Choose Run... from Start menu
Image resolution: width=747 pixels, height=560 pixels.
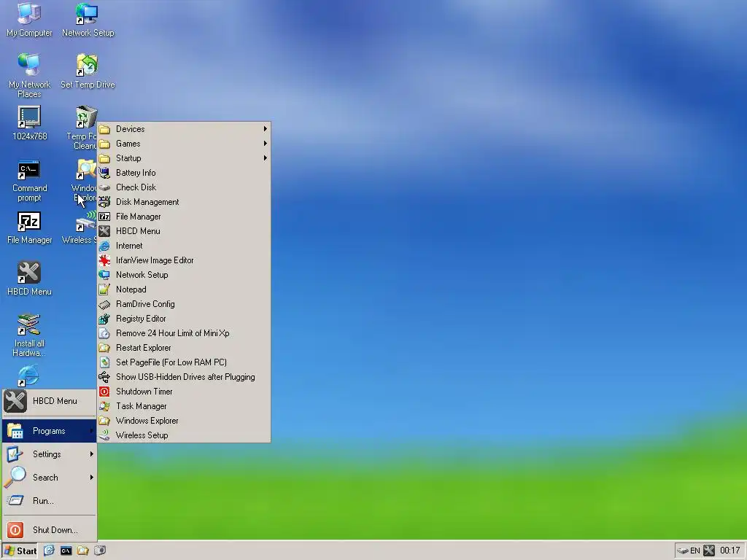pyautogui.click(x=50, y=501)
